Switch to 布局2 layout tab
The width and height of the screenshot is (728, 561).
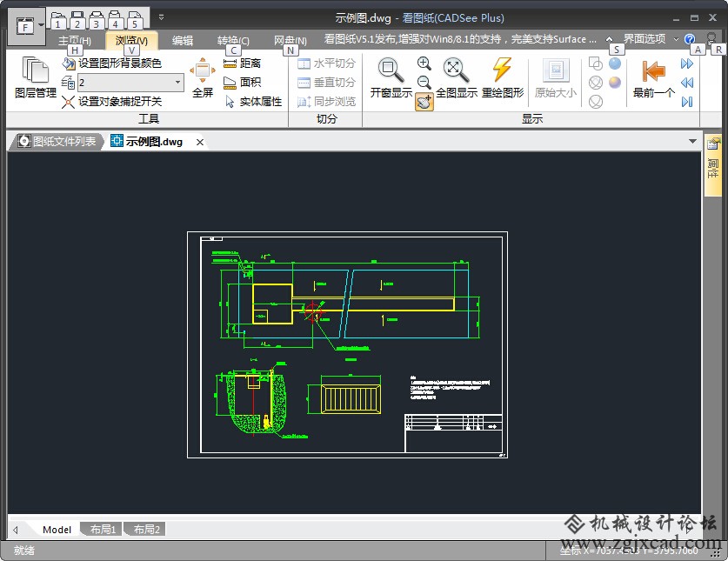point(146,529)
